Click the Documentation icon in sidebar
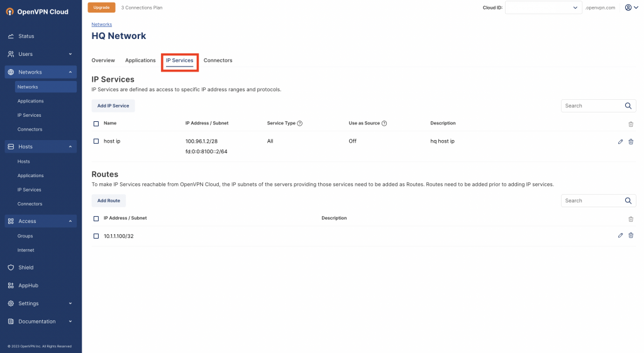The width and height of the screenshot is (644, 353). pyautogui.click(x=11, y=322)
